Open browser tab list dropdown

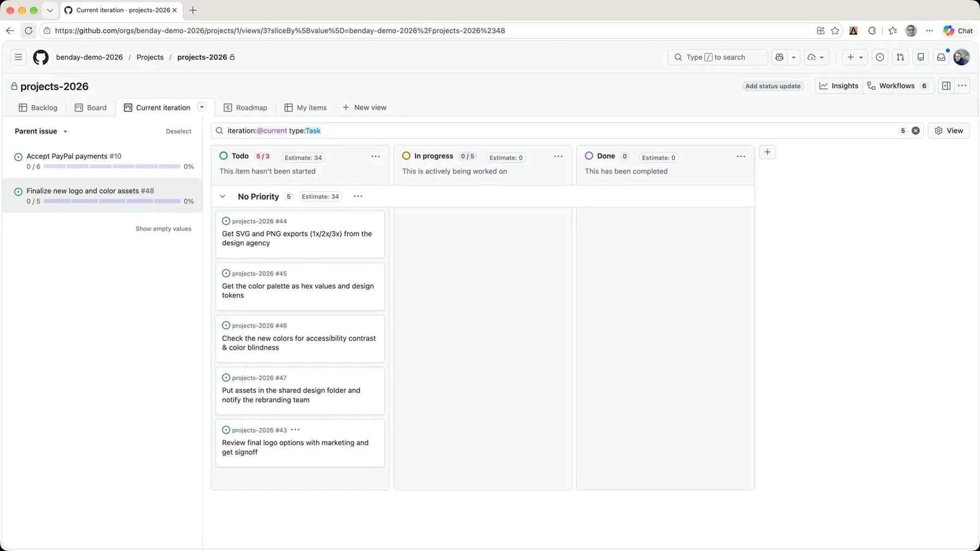click(x=50, y=10)
